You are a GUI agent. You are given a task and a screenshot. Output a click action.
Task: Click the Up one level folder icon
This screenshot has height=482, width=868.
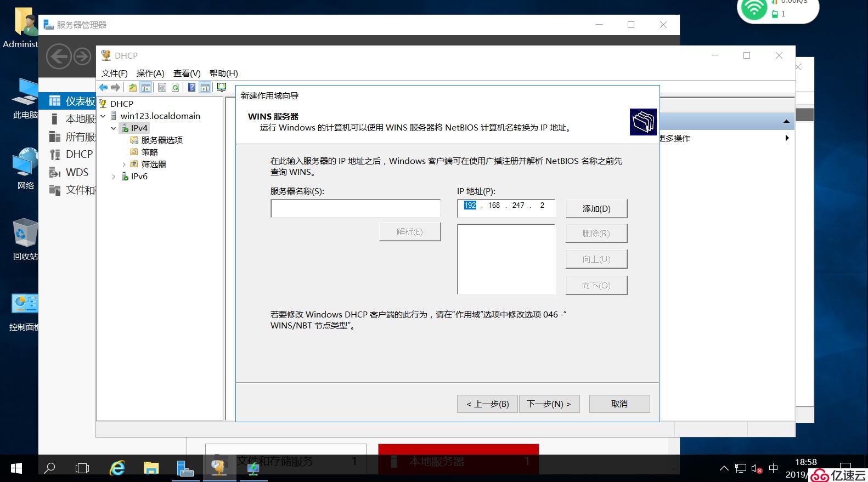(x=132, y=87)
